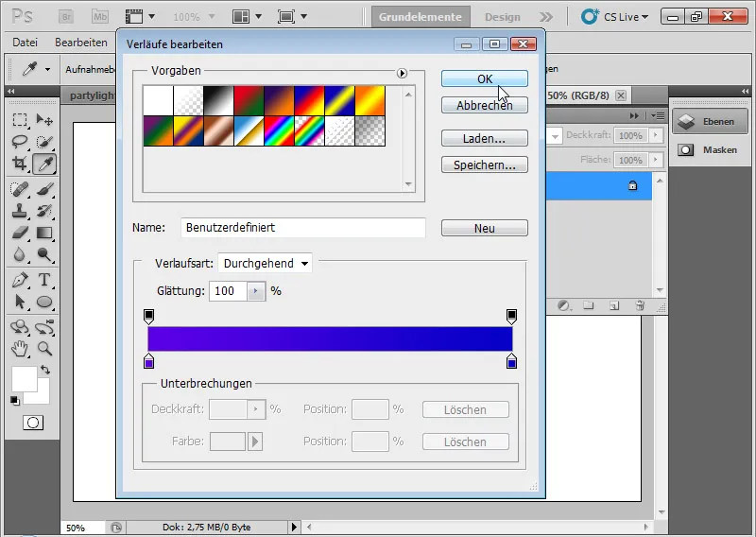Launch Mini Bridge from application bar
Screen dimensions: 756x537
click(x=100, y=17)
